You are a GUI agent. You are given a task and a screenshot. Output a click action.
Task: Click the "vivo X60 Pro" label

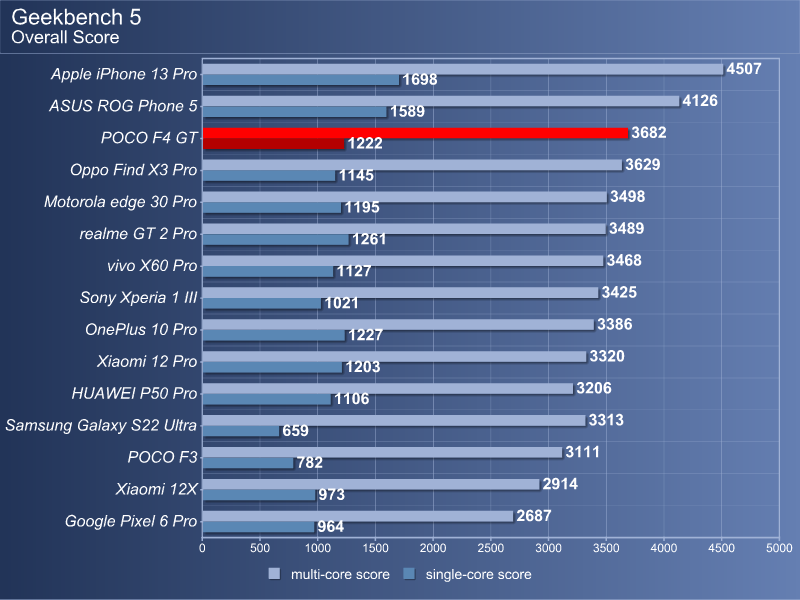coord(152,266)
